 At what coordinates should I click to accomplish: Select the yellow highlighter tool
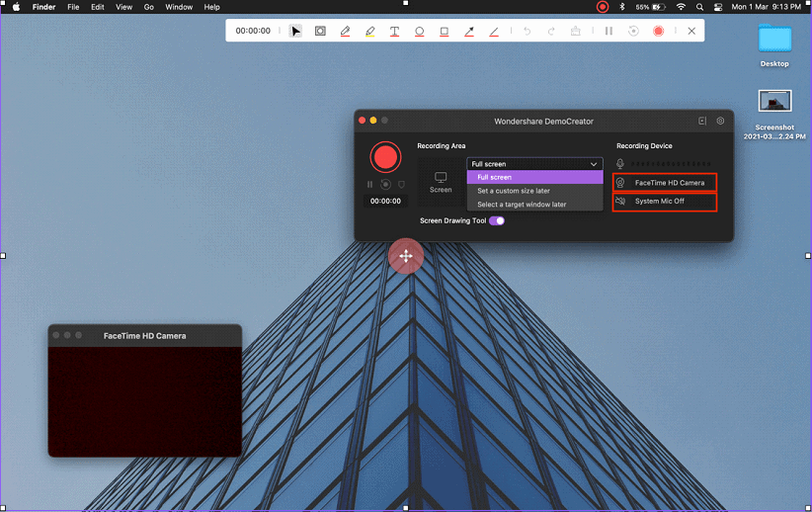coord(369,31)
